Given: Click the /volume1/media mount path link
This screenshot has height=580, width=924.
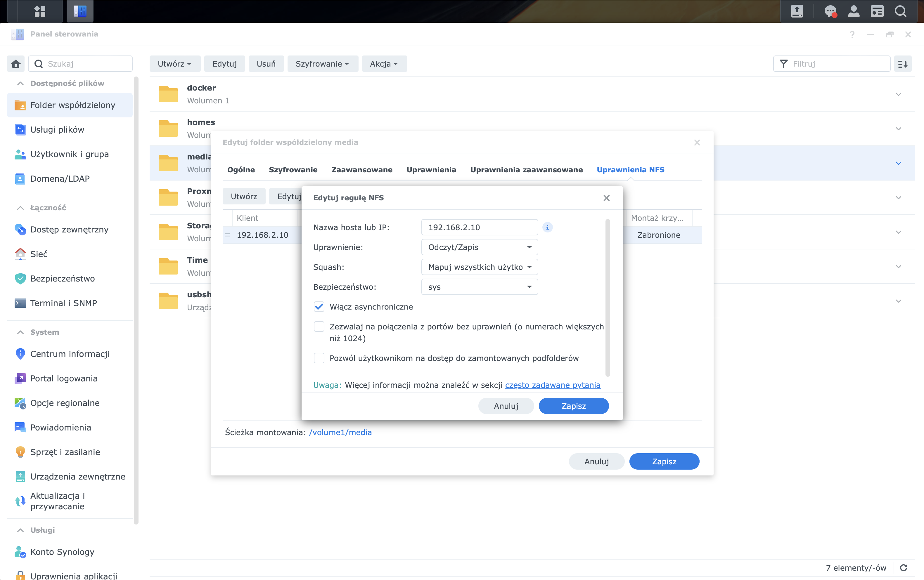Looking at the screenshot, I should [x=340, y=432].
